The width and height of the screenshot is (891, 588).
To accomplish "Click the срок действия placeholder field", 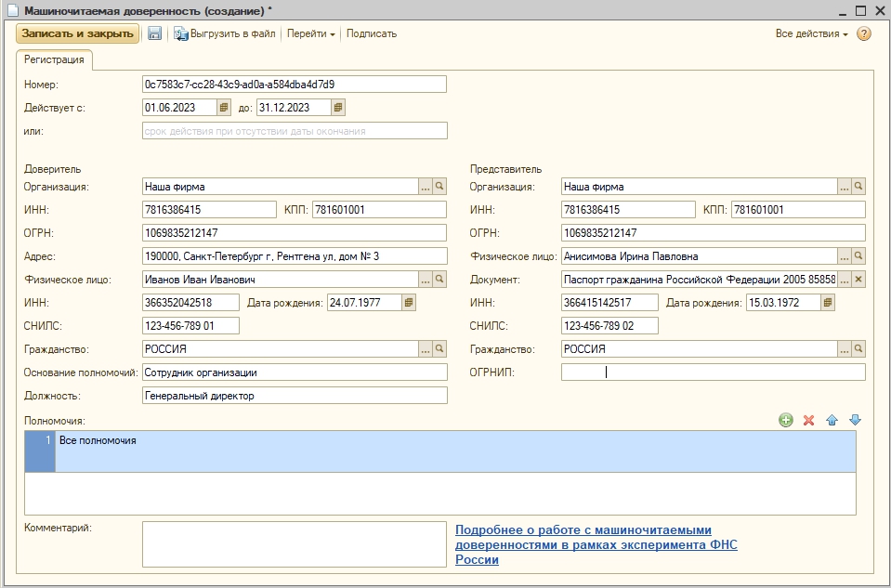I will (295, 131).
